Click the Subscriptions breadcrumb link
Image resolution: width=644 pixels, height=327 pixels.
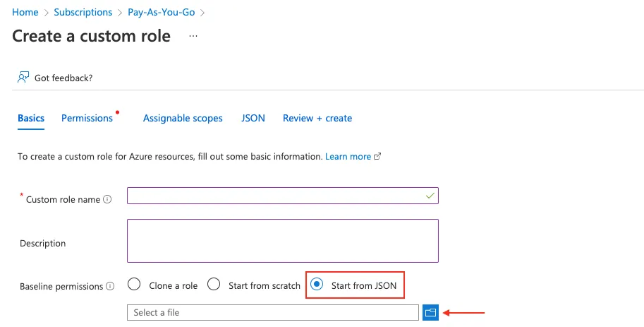pos(84,12)
